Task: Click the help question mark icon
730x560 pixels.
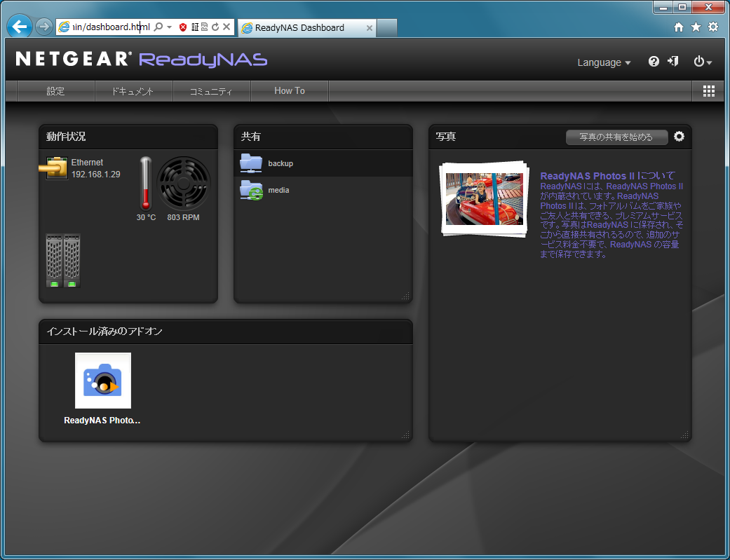Action: click(654, 62)
